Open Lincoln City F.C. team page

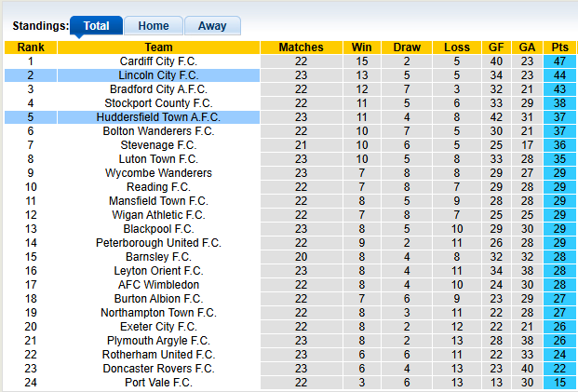(158, 75)
